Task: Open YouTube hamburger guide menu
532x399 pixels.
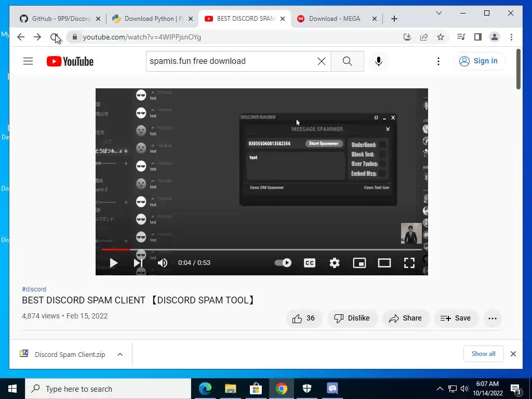Action: (x=28, y=61)
